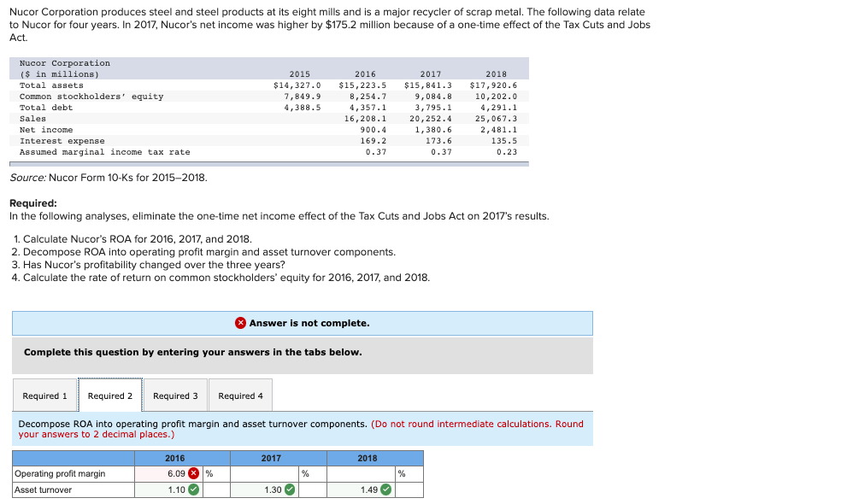
Task: Click the green checkmark beside 1.10
Action: [194, 490]
